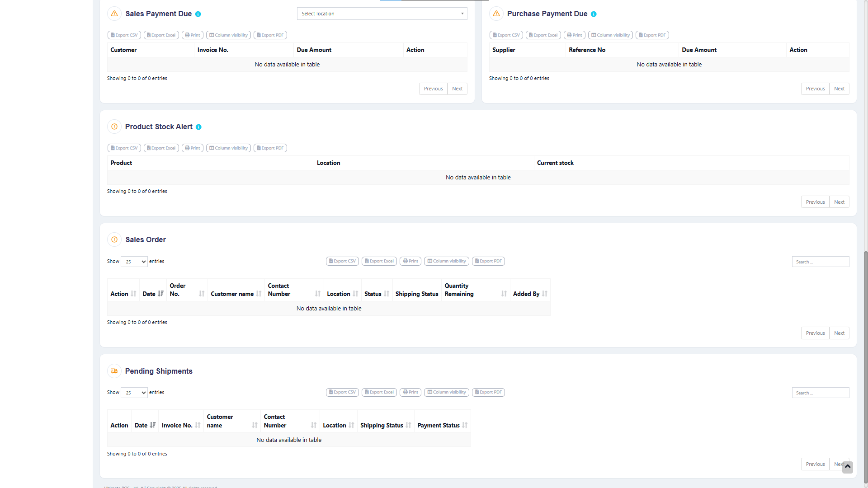
Task: Focus the Sales Order search field
Action: click(x=820, y=262)
